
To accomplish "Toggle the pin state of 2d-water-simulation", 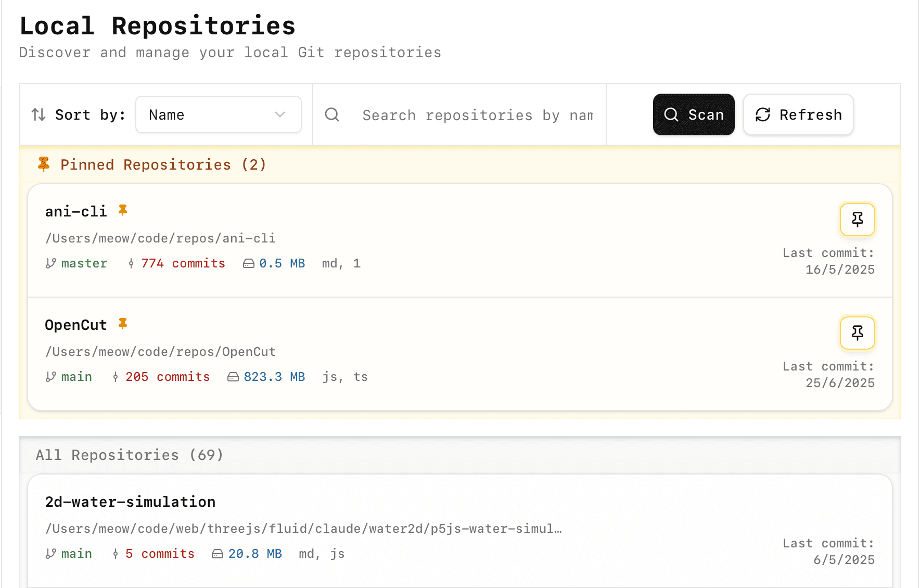I will [x=857, y=510].
